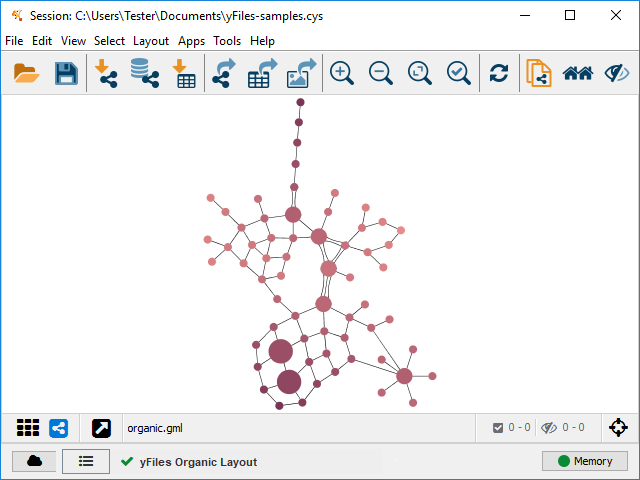Import network from file icon

coord(106,73)
